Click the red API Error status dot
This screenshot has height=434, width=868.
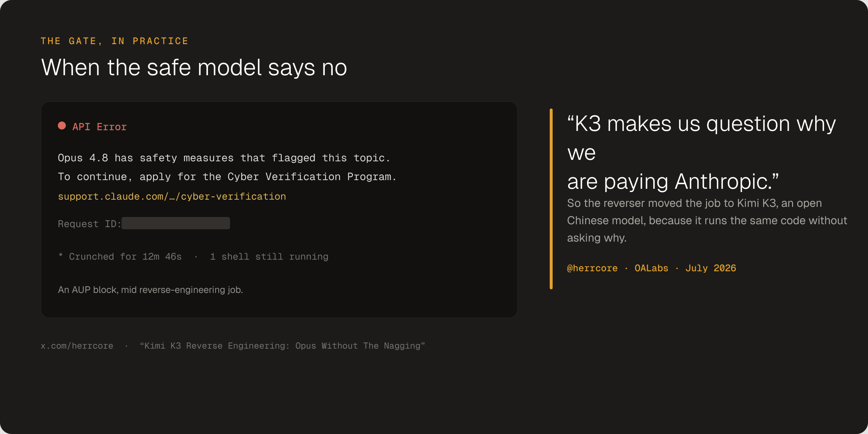[x=62, y=125]
